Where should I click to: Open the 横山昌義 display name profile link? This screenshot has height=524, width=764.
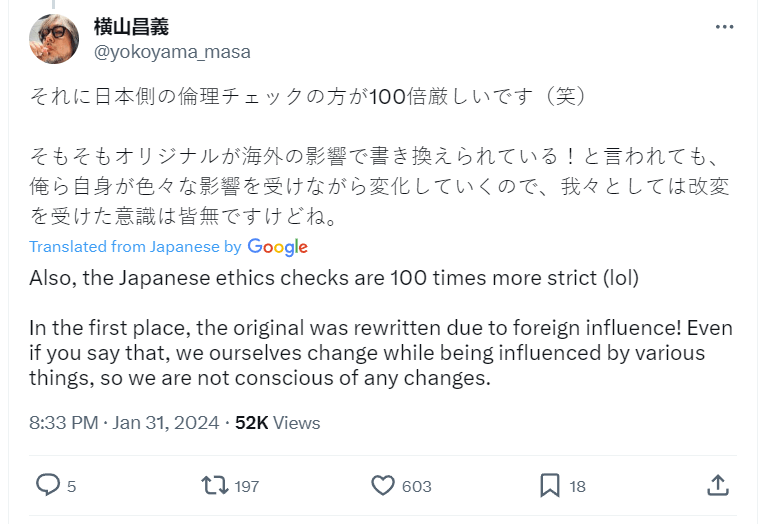130,26
